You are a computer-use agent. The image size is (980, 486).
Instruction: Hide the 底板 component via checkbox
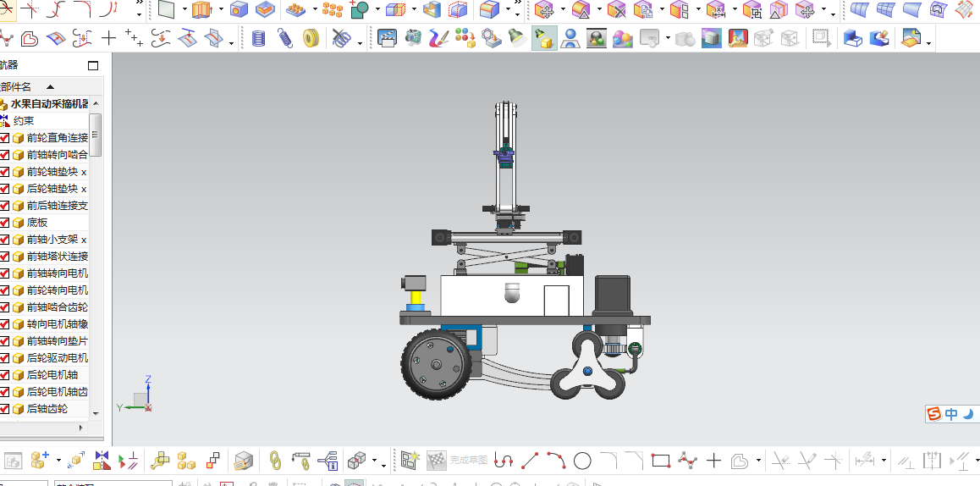(4, 223)
